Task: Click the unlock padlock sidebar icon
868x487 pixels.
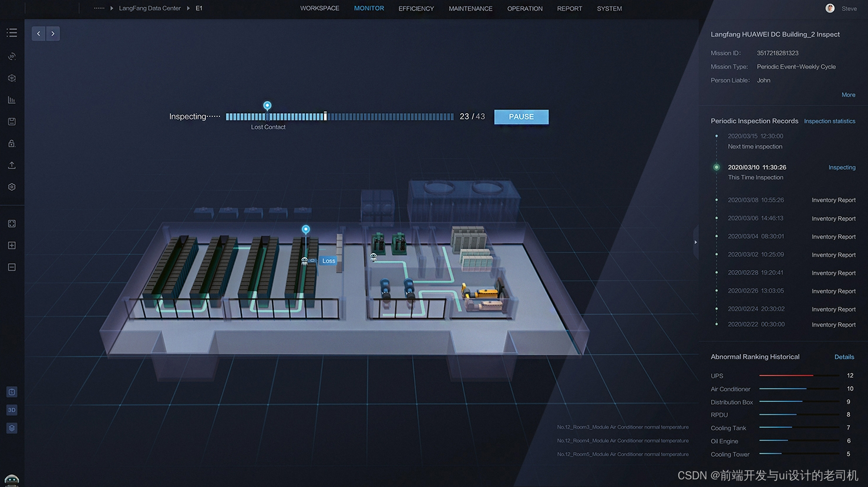Action: (x=12, y=143)
